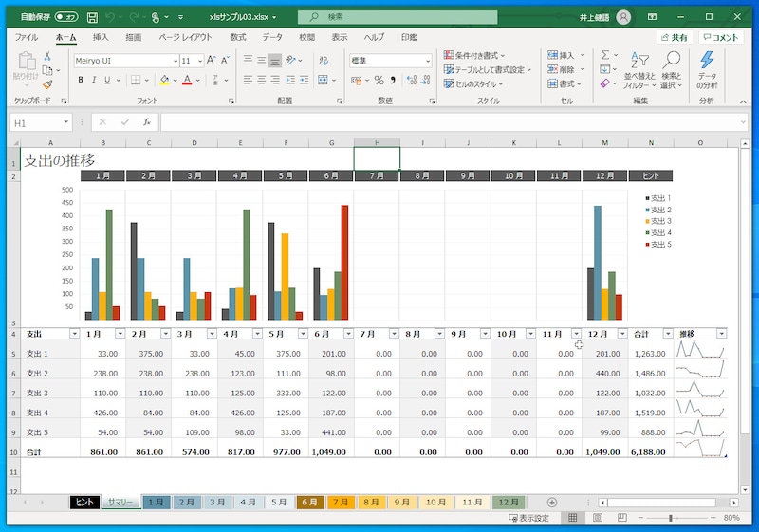Screen dimensions: 759x532
Task: Switch to the サマリー sheet tab
Action: pyautogui.click(x=120, y=502)
